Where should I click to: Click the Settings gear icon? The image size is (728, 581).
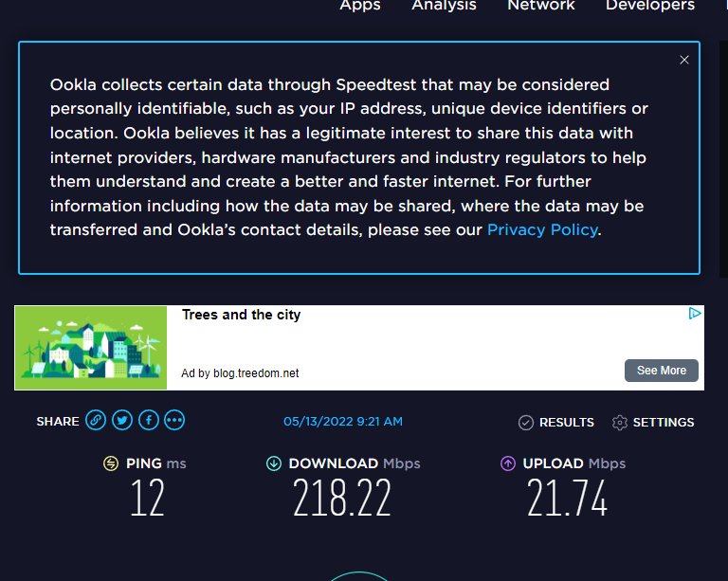click(619, 423)
